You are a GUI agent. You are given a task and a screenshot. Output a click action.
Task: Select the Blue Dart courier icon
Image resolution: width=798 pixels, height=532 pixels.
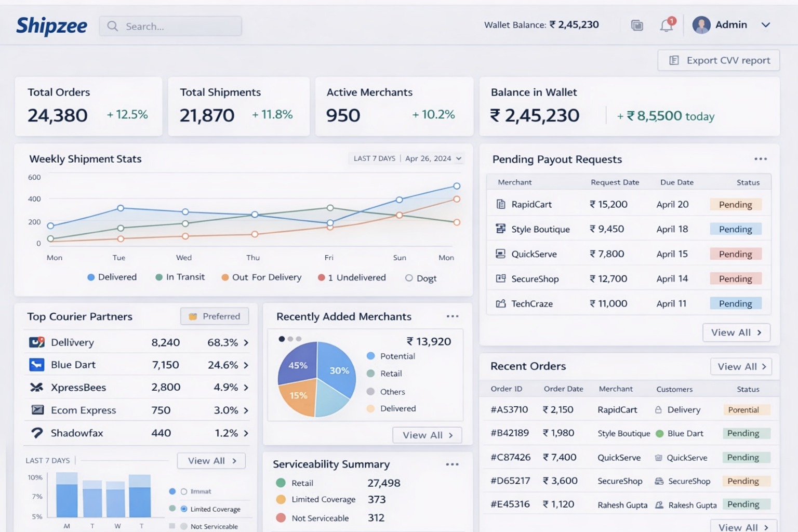36,364
